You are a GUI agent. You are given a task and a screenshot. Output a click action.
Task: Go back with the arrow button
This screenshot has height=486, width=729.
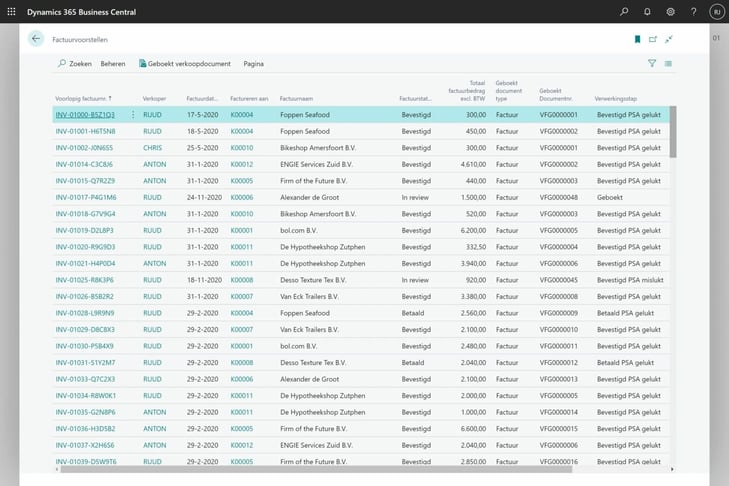coord(36,39)
